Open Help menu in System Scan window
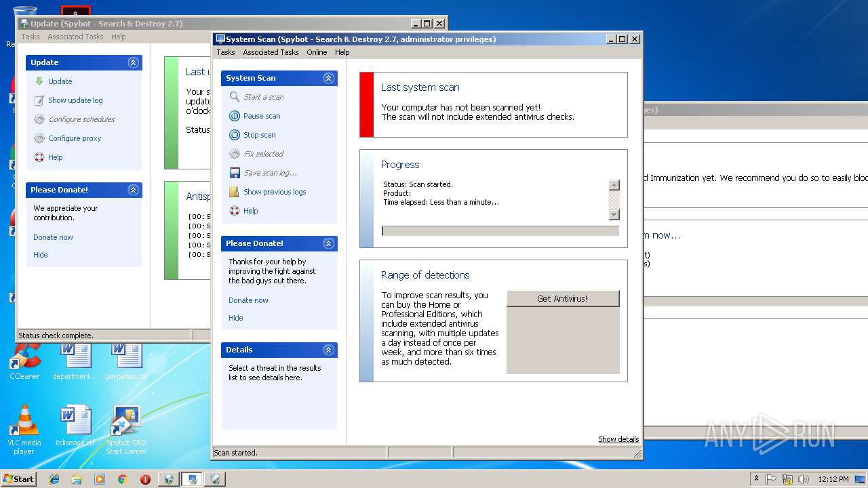The width and height of the screenshot is (868, 488). tap(342, 52)
